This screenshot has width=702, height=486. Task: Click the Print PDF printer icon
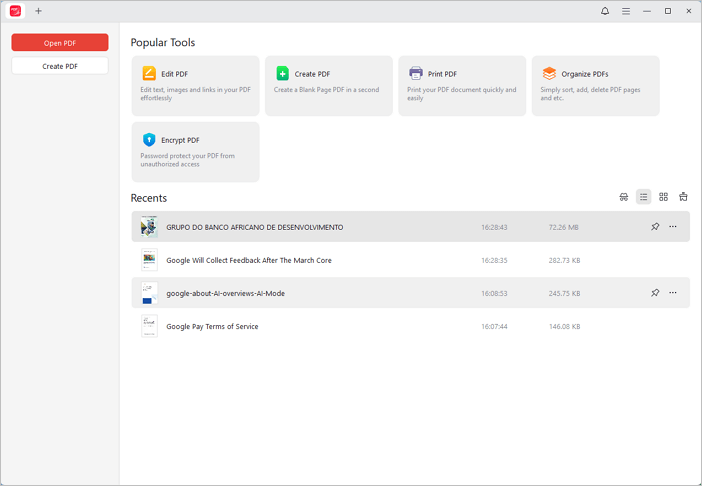click(x=415, y=73)
